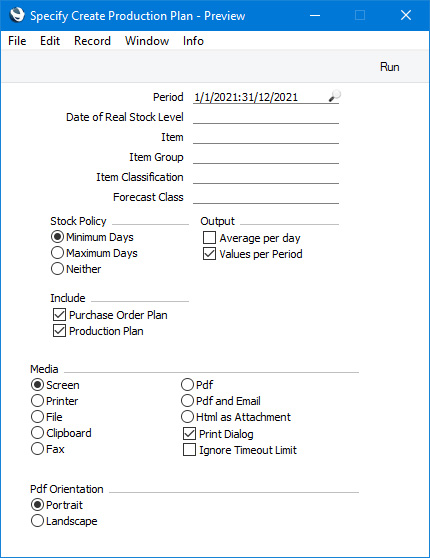Open the Window menu
Image resolution: width=430 pixels, height=558 pixels.
pos(147,41)
